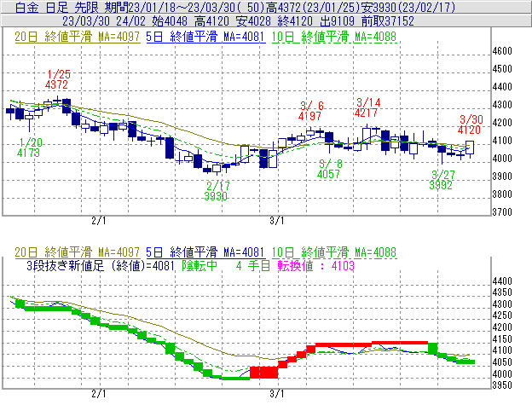Click the 3/1 date label under upper chart

pos(277,221)
